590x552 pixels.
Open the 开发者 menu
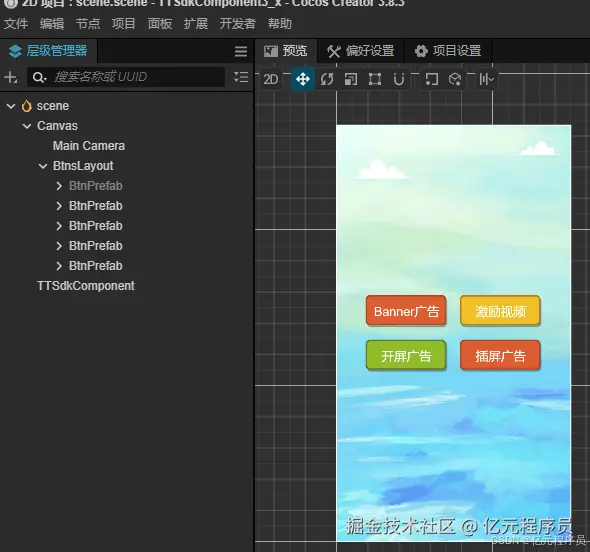(238, 24)
